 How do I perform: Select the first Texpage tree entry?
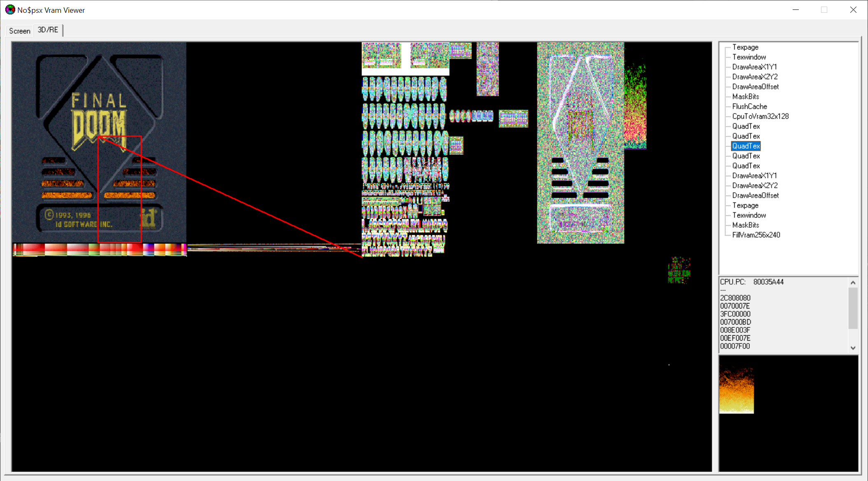[x=745, y=47]
